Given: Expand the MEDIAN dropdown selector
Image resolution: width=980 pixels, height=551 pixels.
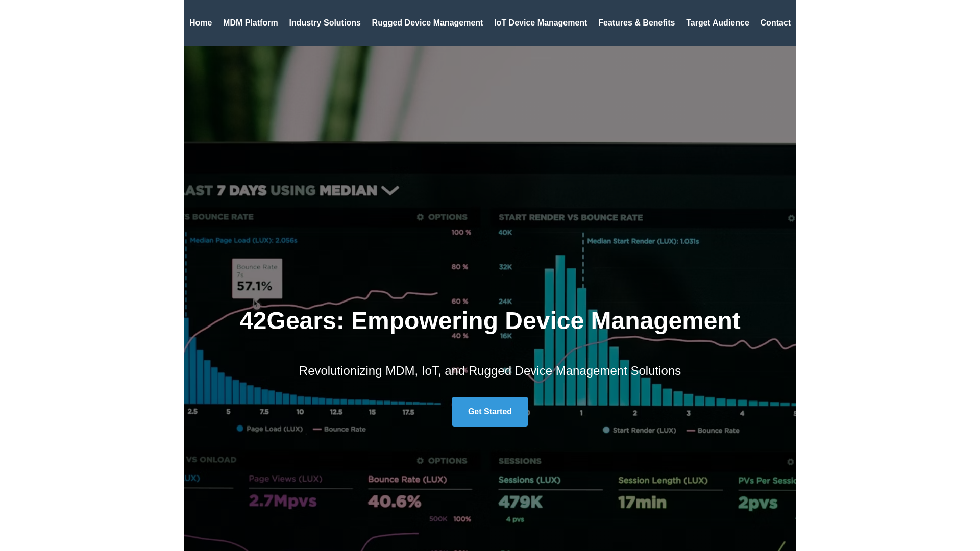Looking at the screenshot, I should pyautogui.click(x=390, y=190).
